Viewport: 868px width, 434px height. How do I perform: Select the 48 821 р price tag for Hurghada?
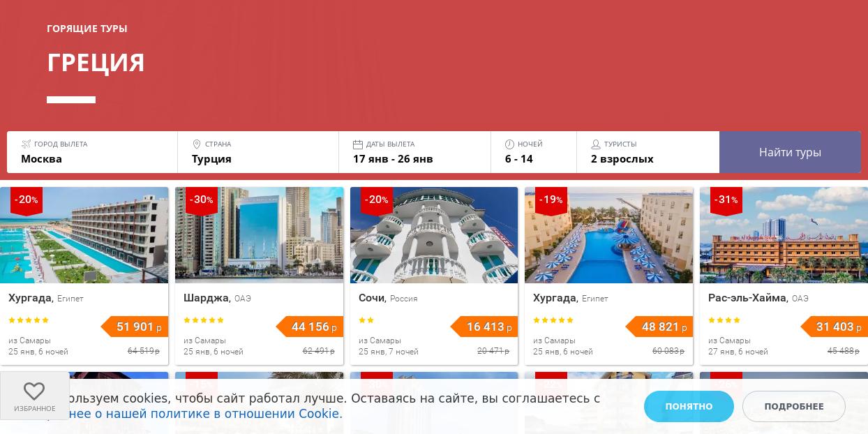659,327
